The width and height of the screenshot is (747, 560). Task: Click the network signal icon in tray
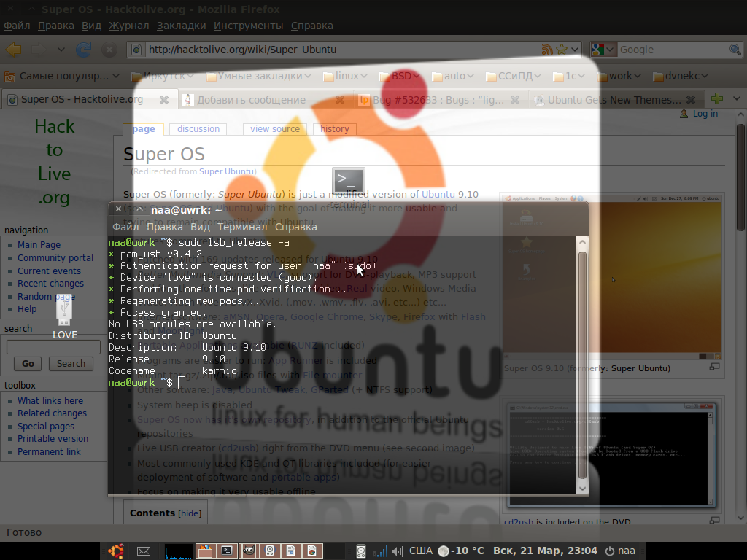tap(380, 551)
